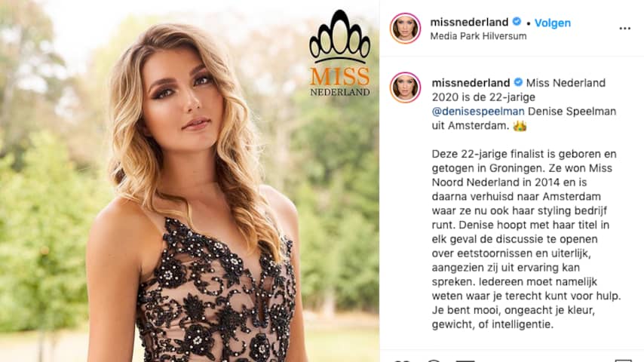
Task: Click the orange MISS wordmark on photo
Action: (x=339, y=77)
